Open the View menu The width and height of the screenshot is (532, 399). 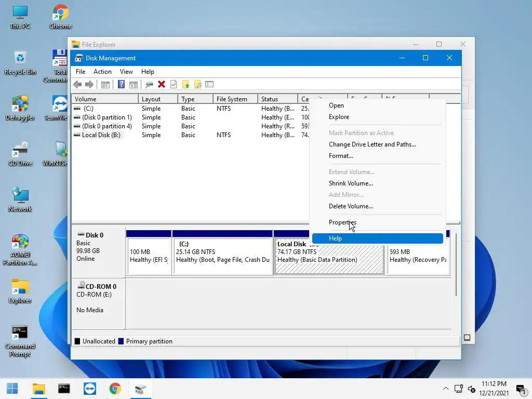point(126,72)
